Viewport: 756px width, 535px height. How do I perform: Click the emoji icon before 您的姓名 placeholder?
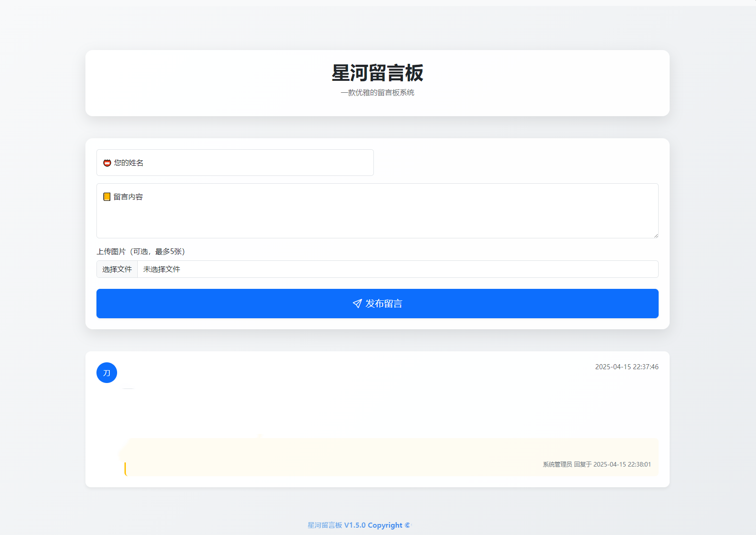[107, 163]
